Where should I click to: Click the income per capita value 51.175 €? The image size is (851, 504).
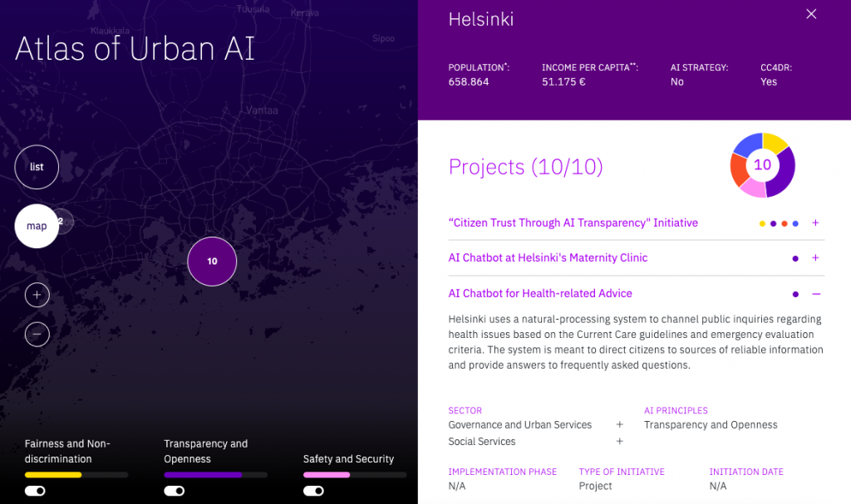click(x=563, y=82)
